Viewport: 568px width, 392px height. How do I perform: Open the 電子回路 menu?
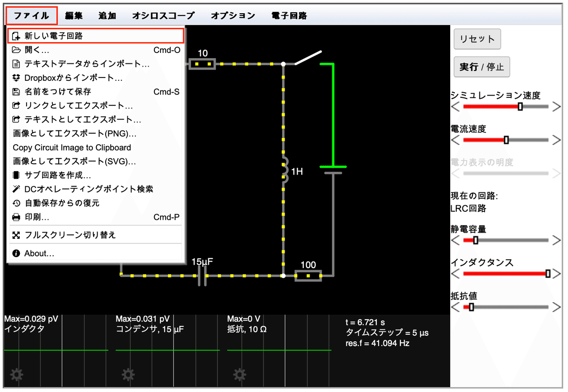pos(289,16)
